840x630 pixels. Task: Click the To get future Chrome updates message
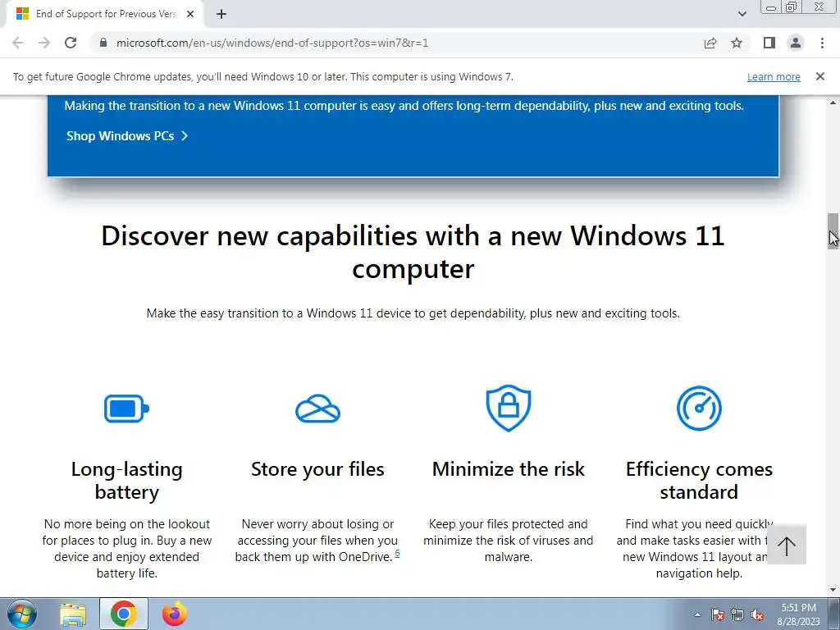coord(263,76)
